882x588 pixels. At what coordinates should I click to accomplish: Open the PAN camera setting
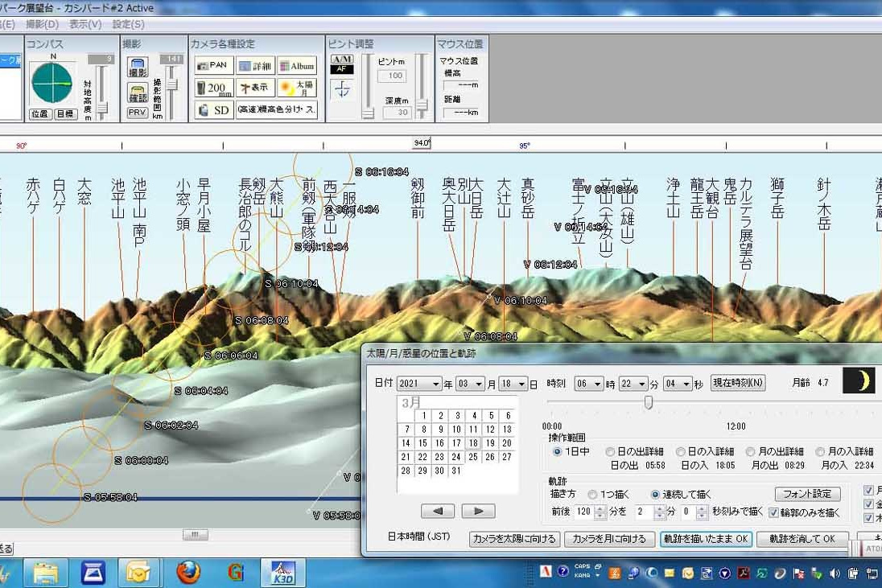[x=214, y=65]
